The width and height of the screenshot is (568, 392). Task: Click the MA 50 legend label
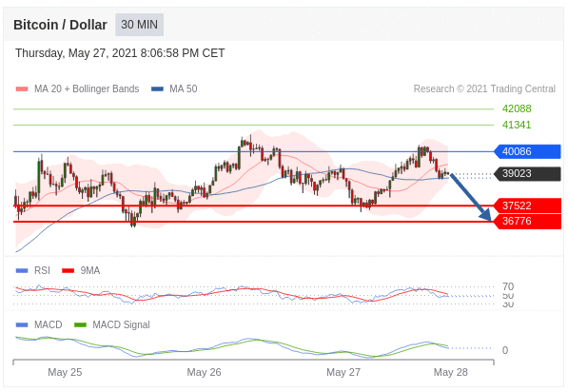(x=184, y=88)
